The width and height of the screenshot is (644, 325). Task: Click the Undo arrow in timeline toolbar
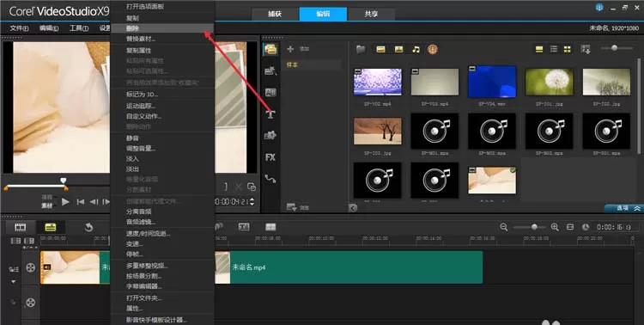[88, 227]
